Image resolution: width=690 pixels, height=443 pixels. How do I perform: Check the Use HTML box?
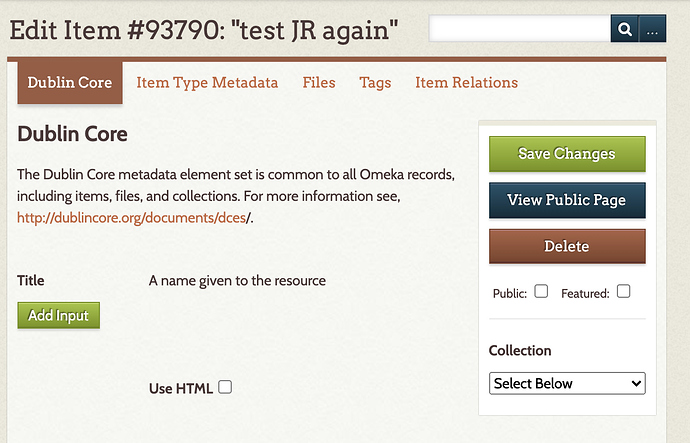pos(225,387)
